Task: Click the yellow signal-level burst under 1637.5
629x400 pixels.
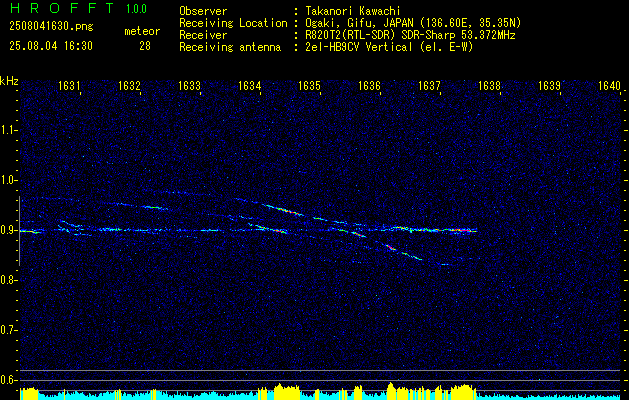Action: [463, 392]
